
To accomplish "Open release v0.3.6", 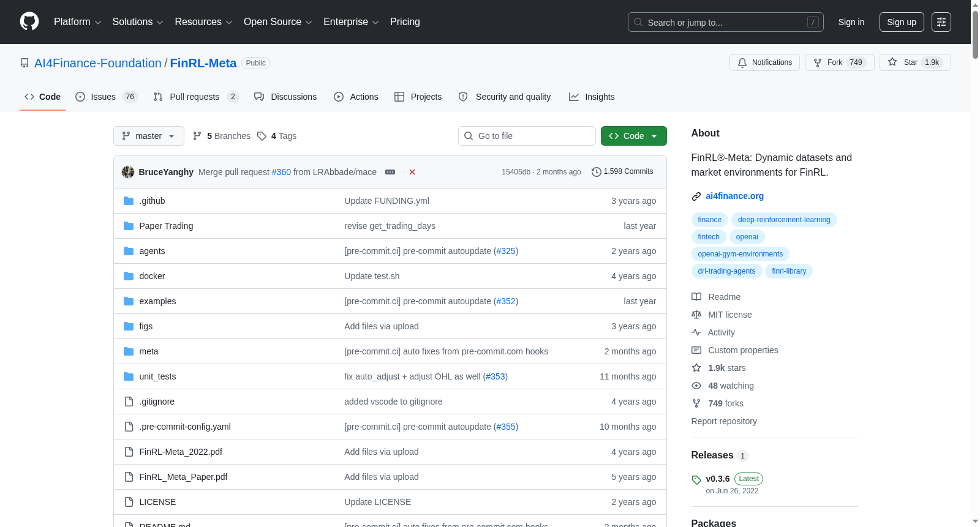I will tap(718, 479).
